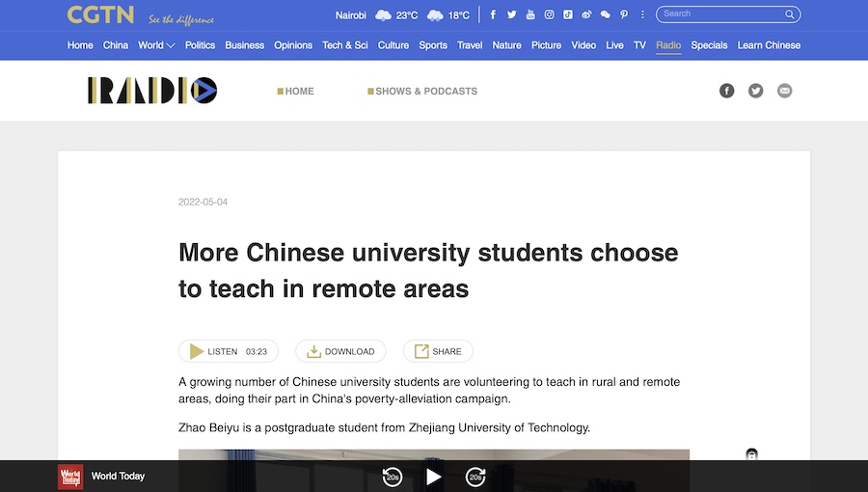868x492 pixels.
Task: Click the Pinterest icon in top bar
Action: (x=624, y=14)
